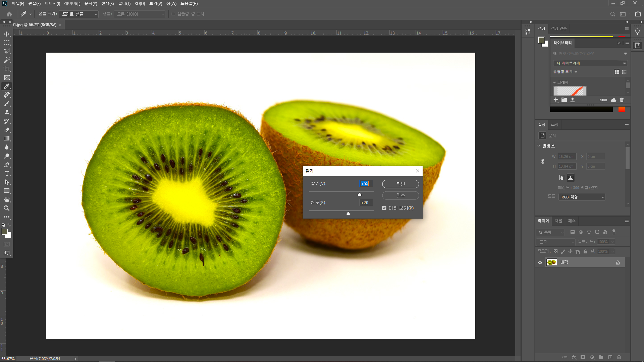This screenshot has width=644, height=362.
Task: Select the Horizontal Type tool
Action: [7, 173]
